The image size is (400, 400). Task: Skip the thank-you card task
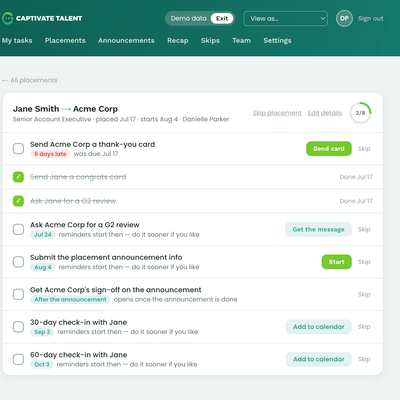click(364, 149)
